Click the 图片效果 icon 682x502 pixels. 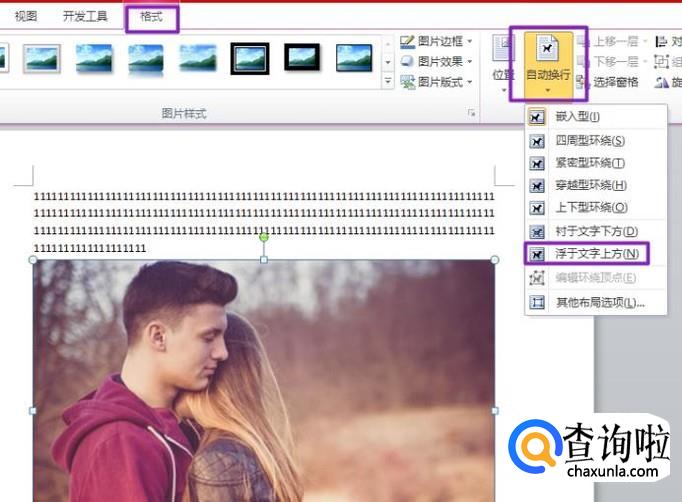pos(407,61)
